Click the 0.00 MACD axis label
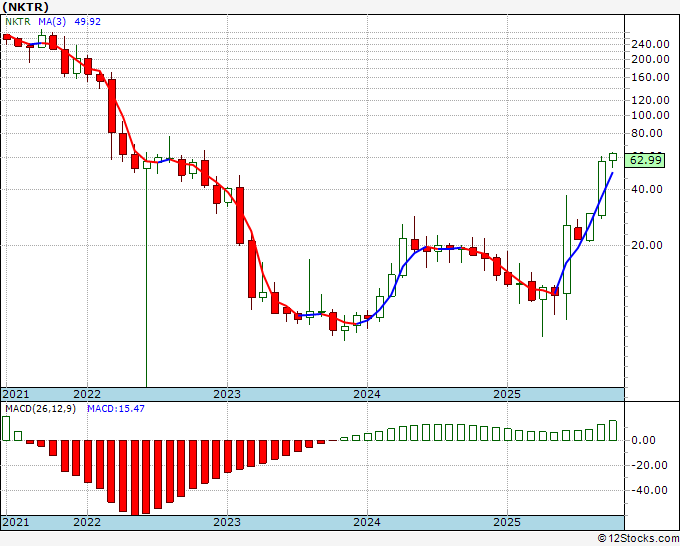 click(643, 441)
